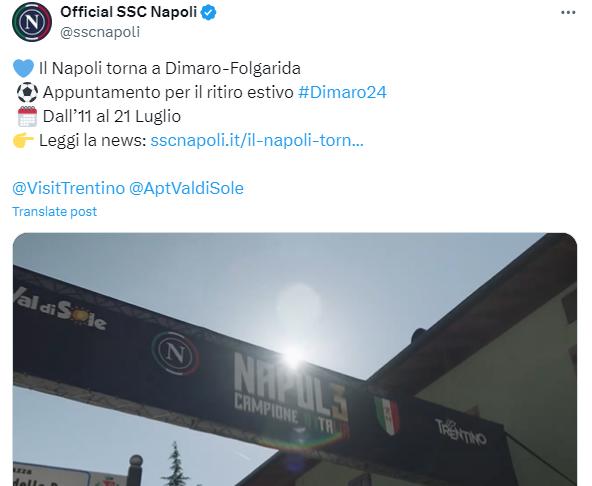Click Translate post
Screen dimensions: 592x486
tap(54, 211)
